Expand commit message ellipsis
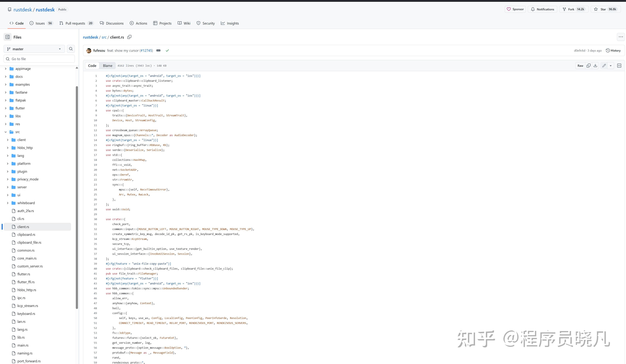Viewport: 626px width, 364px height. point(158,50)
